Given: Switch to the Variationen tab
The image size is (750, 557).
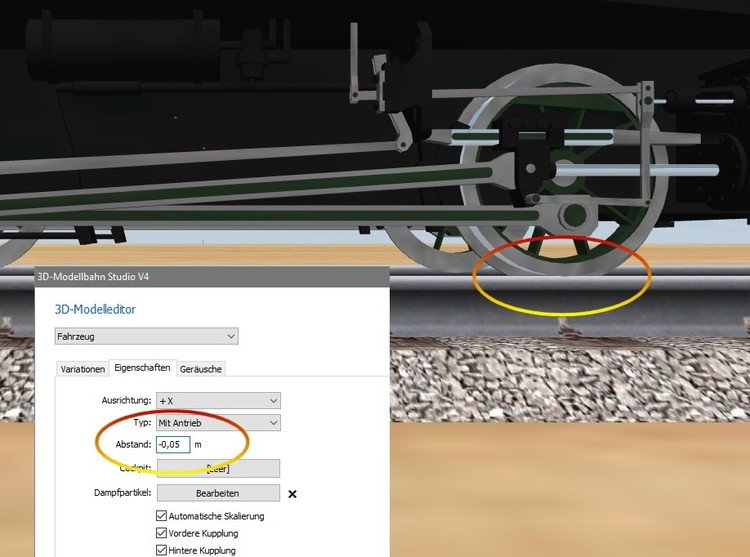Looking at the screenshot, I should click(83, 369).
